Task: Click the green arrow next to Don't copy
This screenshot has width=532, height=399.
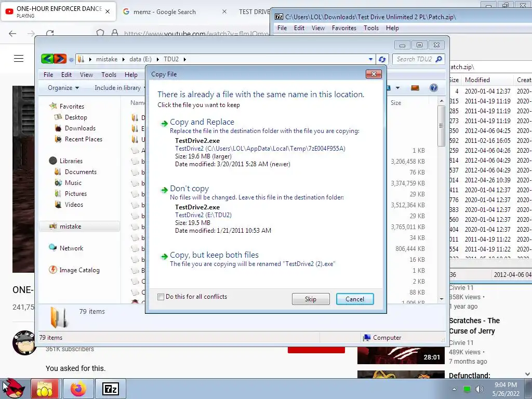Action: (164, 190)
